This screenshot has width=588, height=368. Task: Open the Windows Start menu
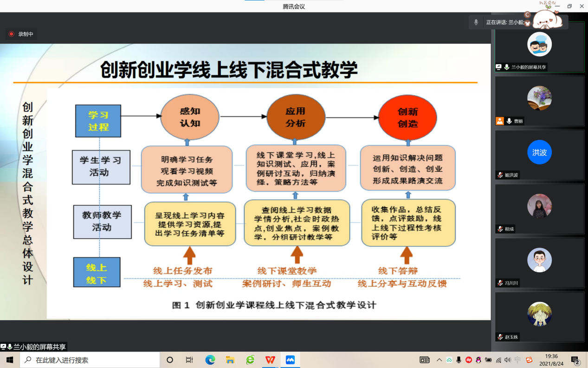tap(10, 360)
